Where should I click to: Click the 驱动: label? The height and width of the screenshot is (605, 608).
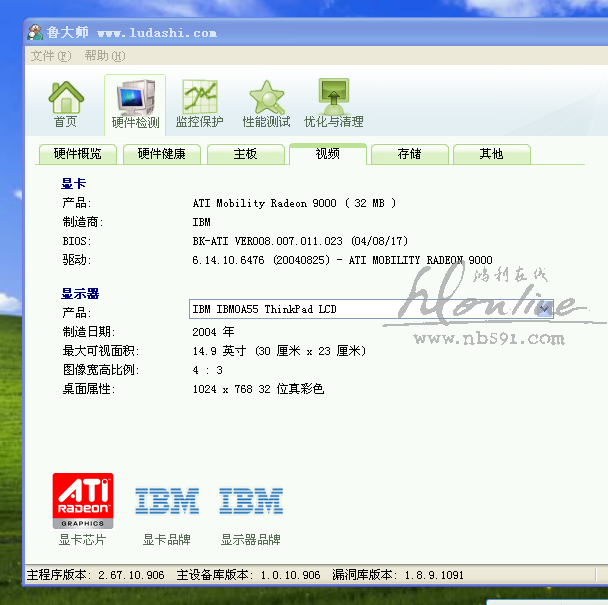(77, 260)
